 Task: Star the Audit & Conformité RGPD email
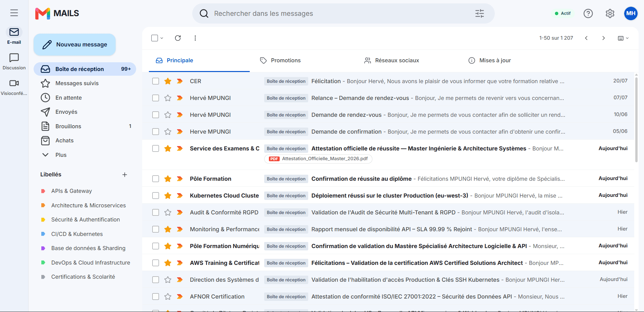point(168,212)
